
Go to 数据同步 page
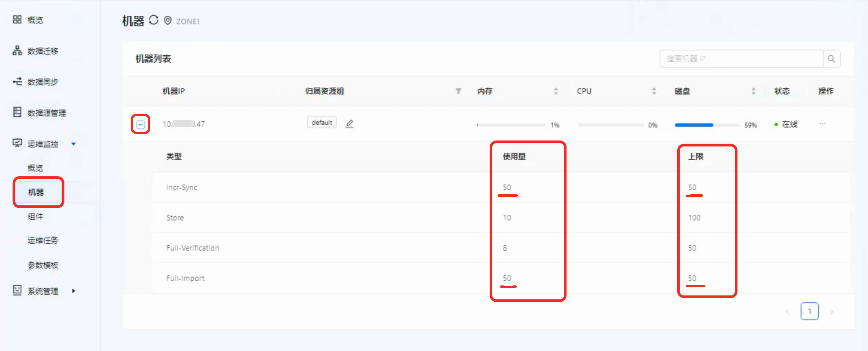coord(43,82)
